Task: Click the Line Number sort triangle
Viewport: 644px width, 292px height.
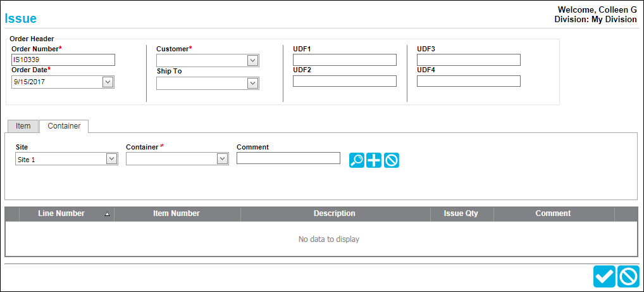Action: [x=107, y=213]
